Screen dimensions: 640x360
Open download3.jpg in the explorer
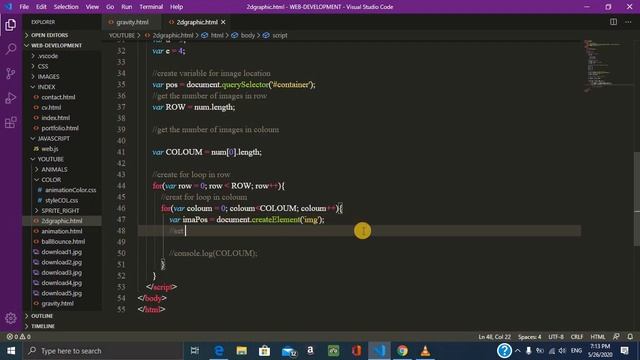[x=62, y=272]
